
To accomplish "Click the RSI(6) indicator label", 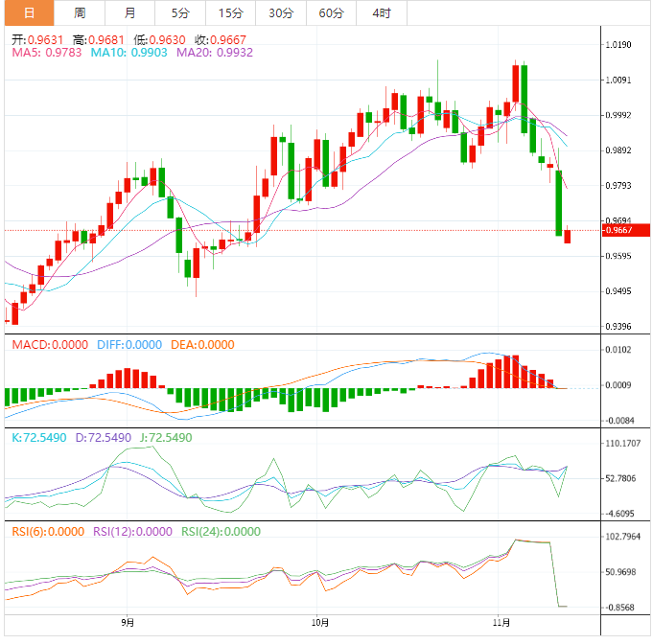I will pos(50,532).
